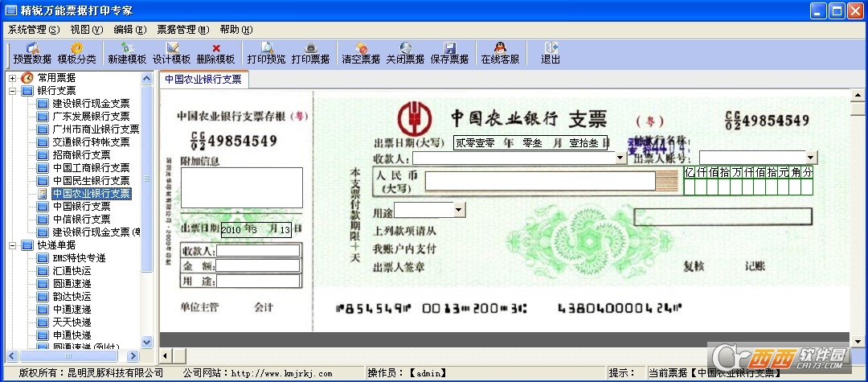Expand the 常用票据 tree node
The height and width of the screenshot is (382, 868).
click(12, 78)
